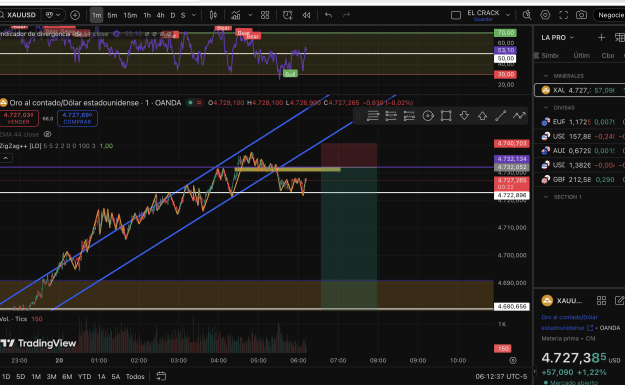
Task: Select the arrow up marker tool
Action: coord(482,116)
